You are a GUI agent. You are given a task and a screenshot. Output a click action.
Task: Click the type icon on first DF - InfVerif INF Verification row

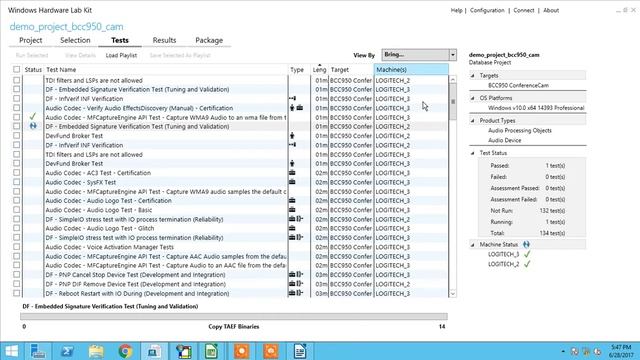click(292, 98)
